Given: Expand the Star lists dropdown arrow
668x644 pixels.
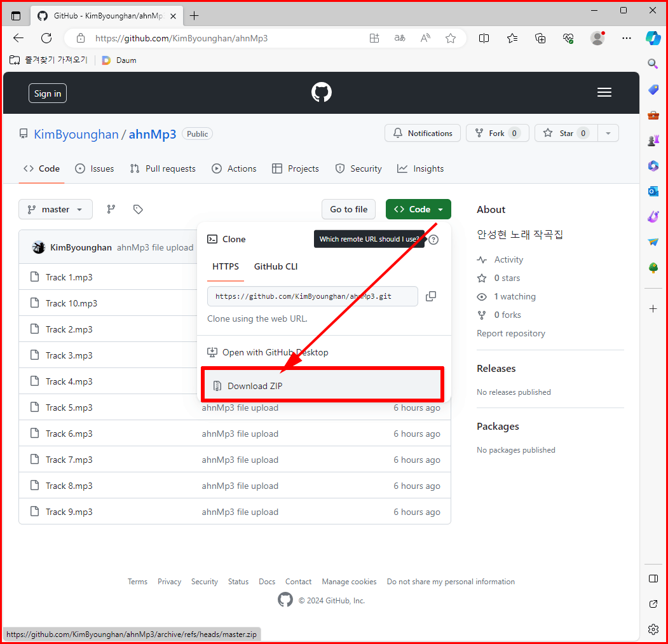Looking at the screenshot, I should click(x=608, y=134).
